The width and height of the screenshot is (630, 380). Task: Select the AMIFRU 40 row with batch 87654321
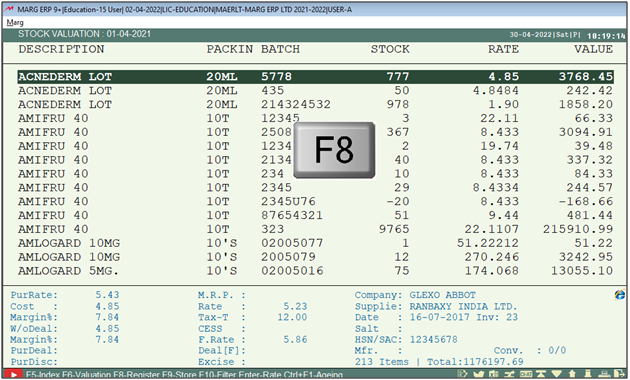tap(315, 215)
